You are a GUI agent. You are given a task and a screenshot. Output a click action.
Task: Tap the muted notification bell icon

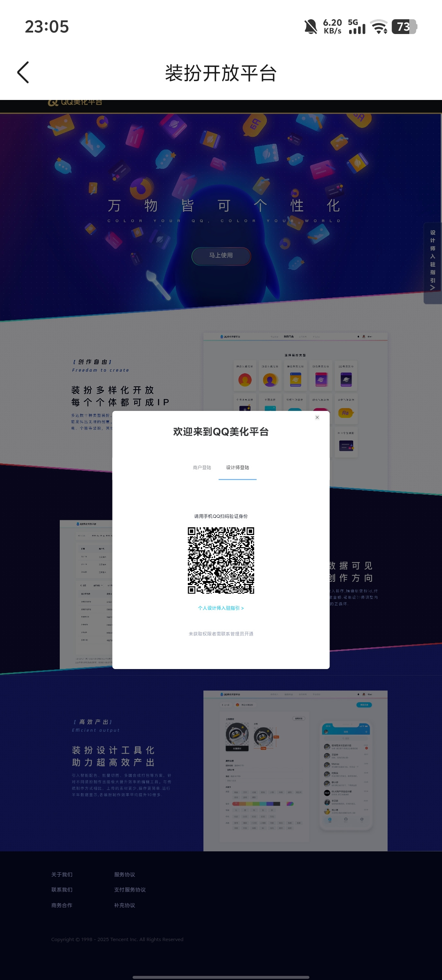311,27
